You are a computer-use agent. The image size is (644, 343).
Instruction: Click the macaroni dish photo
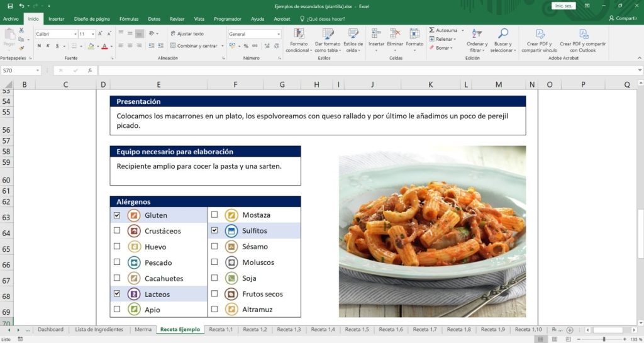pyautogui.click(x=432, y=231)
